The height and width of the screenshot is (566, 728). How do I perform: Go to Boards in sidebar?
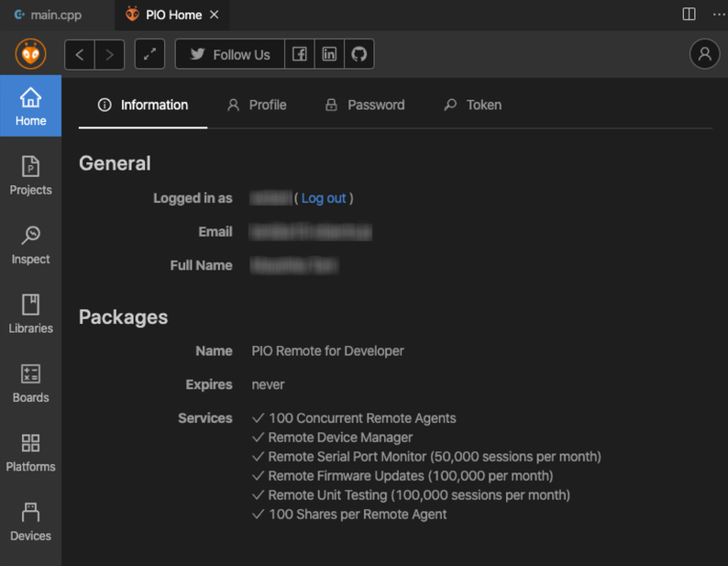coord(30,383)
